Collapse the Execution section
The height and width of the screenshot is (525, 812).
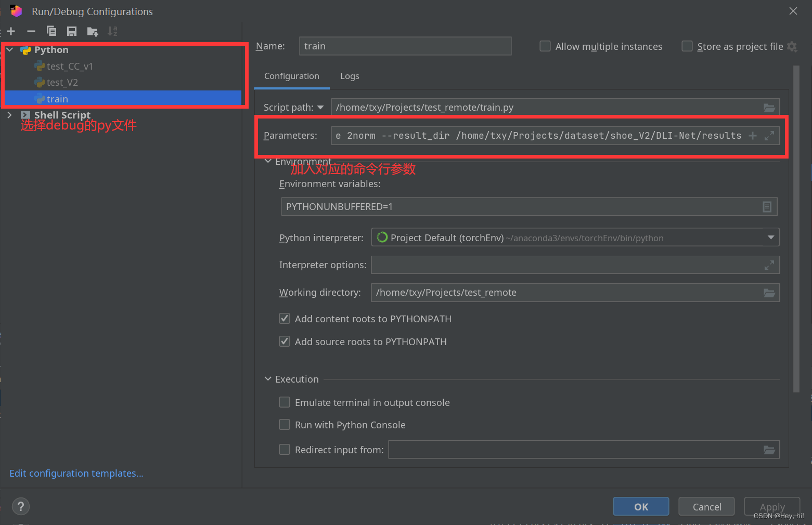click(x=268, y=379)
